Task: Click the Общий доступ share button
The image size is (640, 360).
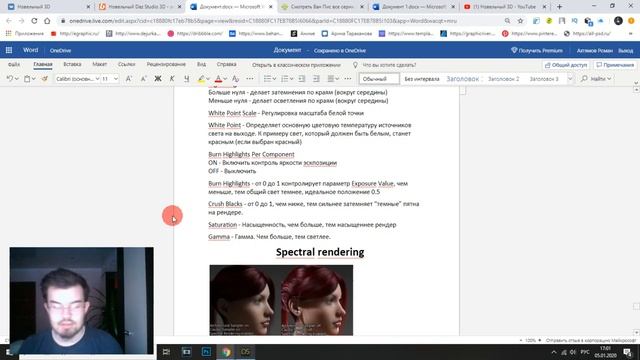Action: [x=566, y=65]
